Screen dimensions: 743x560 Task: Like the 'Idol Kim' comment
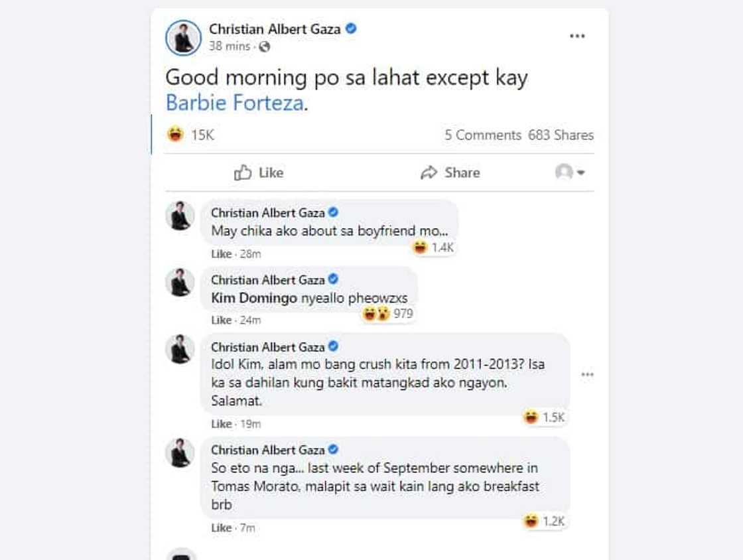pos(221,424)
